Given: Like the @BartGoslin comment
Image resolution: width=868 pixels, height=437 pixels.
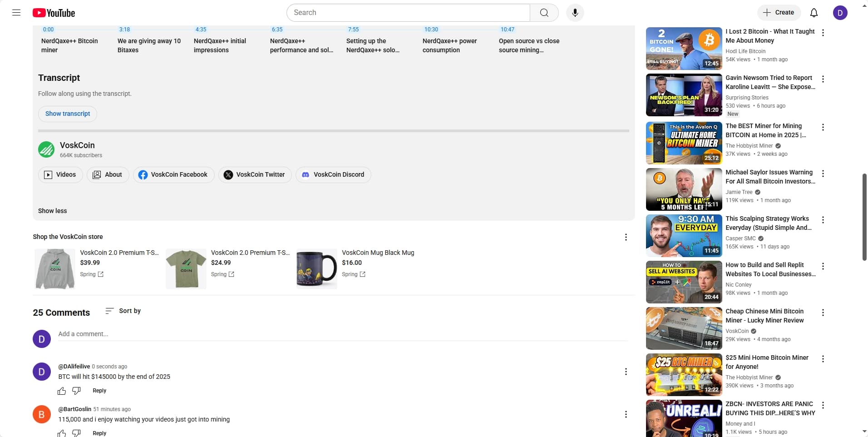Looking at the screenshot, I should (x=62, y=433).
